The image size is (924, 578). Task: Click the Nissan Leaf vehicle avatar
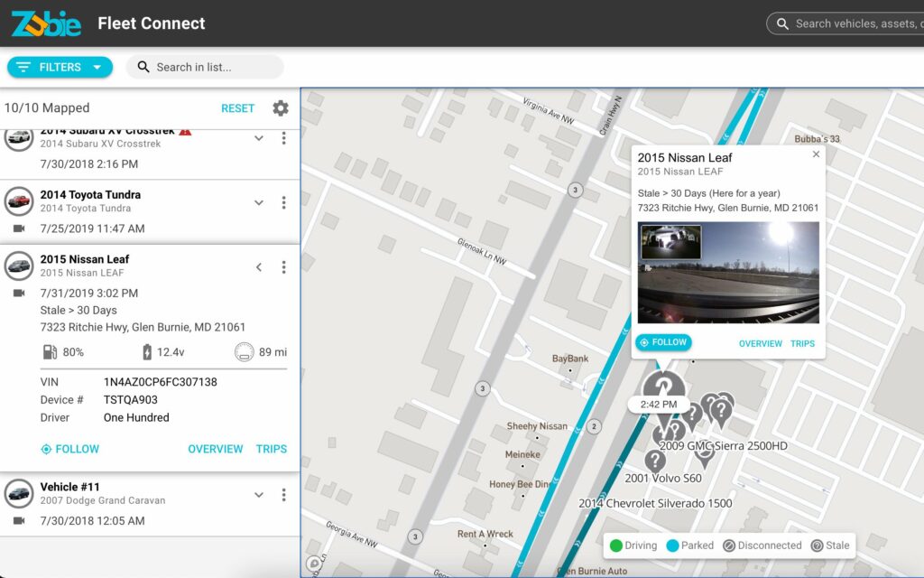click(x=19, y=266)
